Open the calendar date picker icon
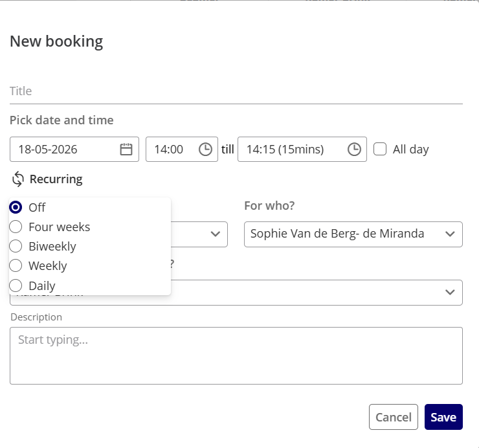The width and height of the screenshot is (479, 448). (x=126, y=150)
